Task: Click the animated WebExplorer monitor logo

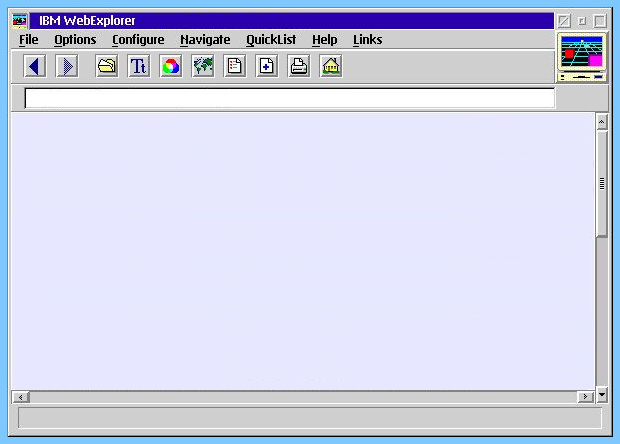Action: coord(582,57)
